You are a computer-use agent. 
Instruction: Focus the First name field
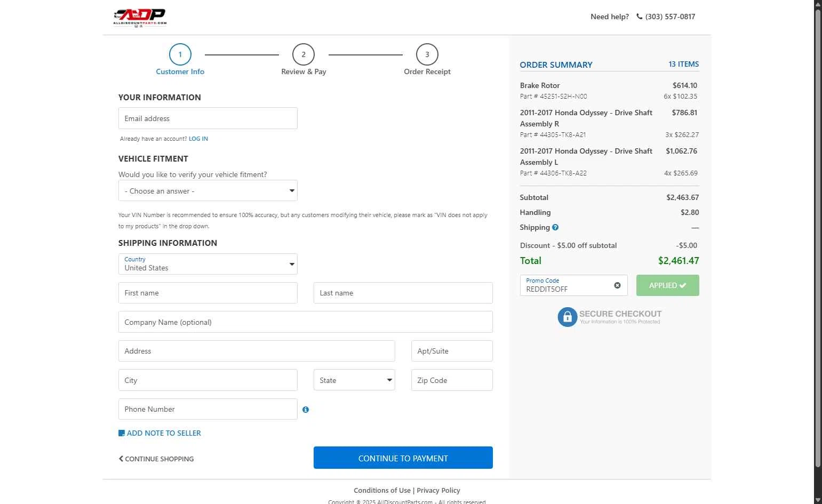[208, 293]
